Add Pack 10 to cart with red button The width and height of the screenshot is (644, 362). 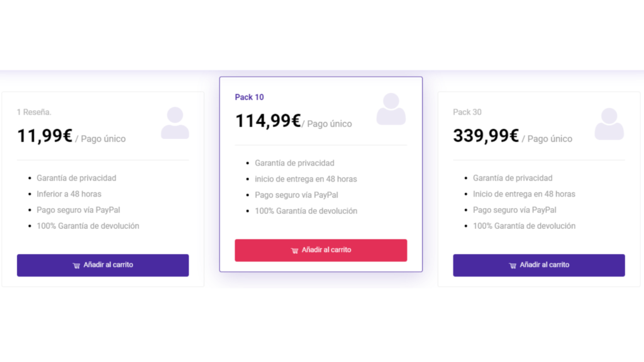(321, 250)
